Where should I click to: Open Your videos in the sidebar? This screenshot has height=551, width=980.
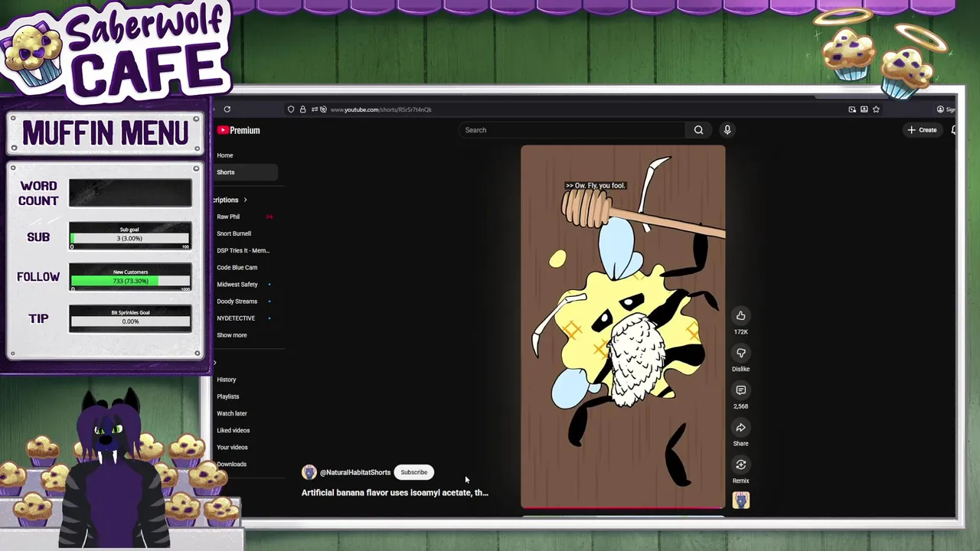click(x=232, y=447)
